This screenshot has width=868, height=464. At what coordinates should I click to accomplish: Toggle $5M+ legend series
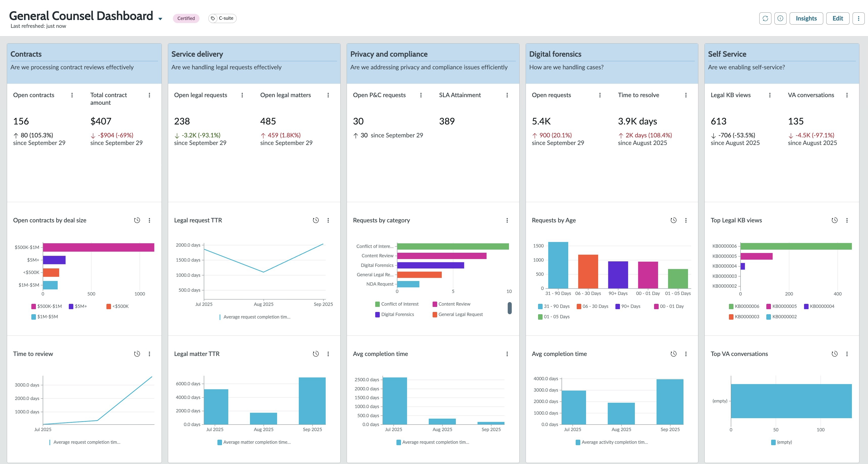tap(78, 306)
